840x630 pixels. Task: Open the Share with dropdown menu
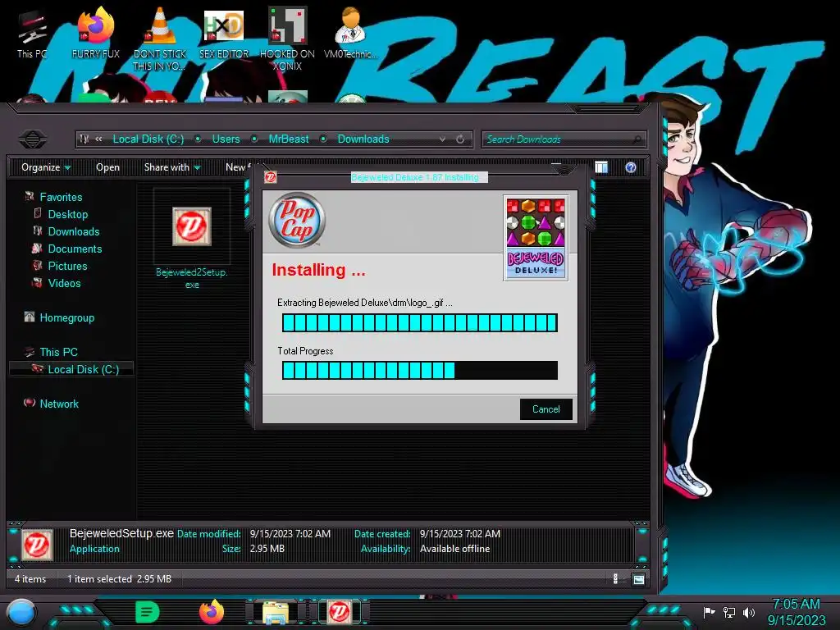[x=172, y=167]
